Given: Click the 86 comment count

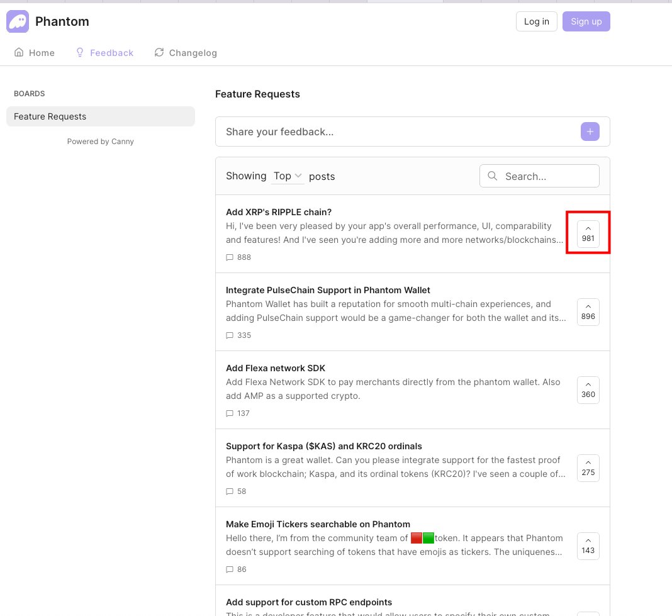Looking at the screenshot, I should (242, 569).
